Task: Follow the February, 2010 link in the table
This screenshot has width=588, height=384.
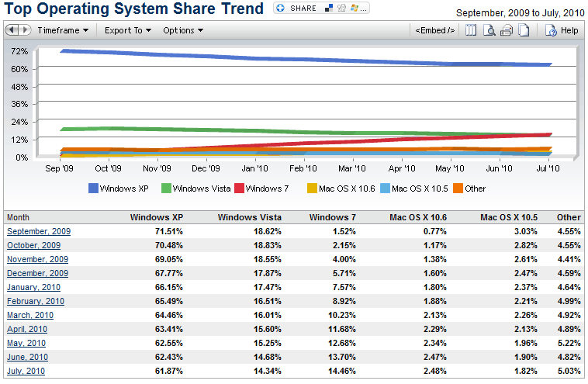Action: pyautogui.click(x=36, y=301)
